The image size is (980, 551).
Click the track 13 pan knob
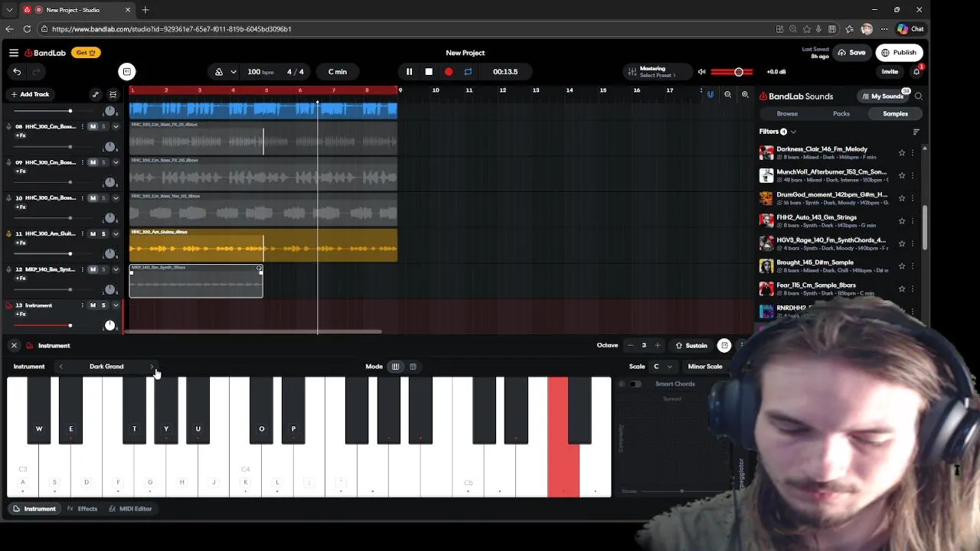[109, 325]
